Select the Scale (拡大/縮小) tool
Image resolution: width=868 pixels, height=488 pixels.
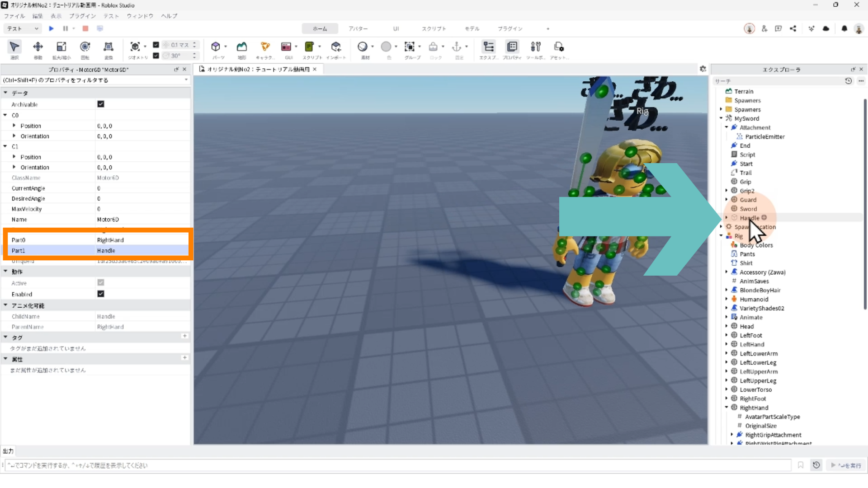(61, 47)
